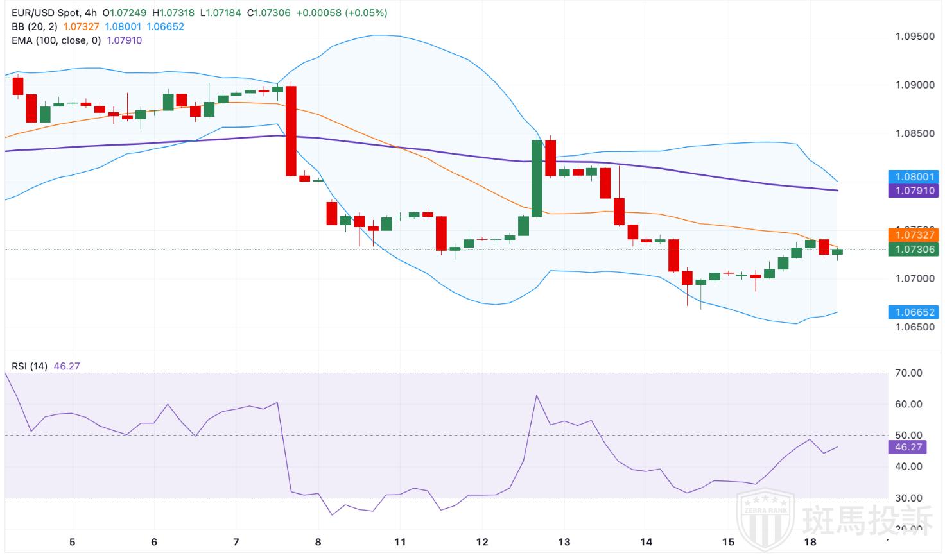
Task: Select the 1.06500 price axis label
Action: 915,327
